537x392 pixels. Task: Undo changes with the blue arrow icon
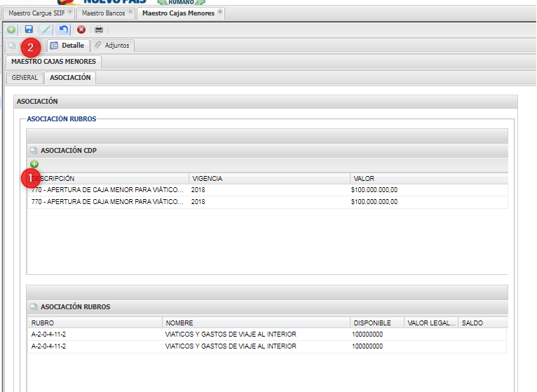point(64,29)
